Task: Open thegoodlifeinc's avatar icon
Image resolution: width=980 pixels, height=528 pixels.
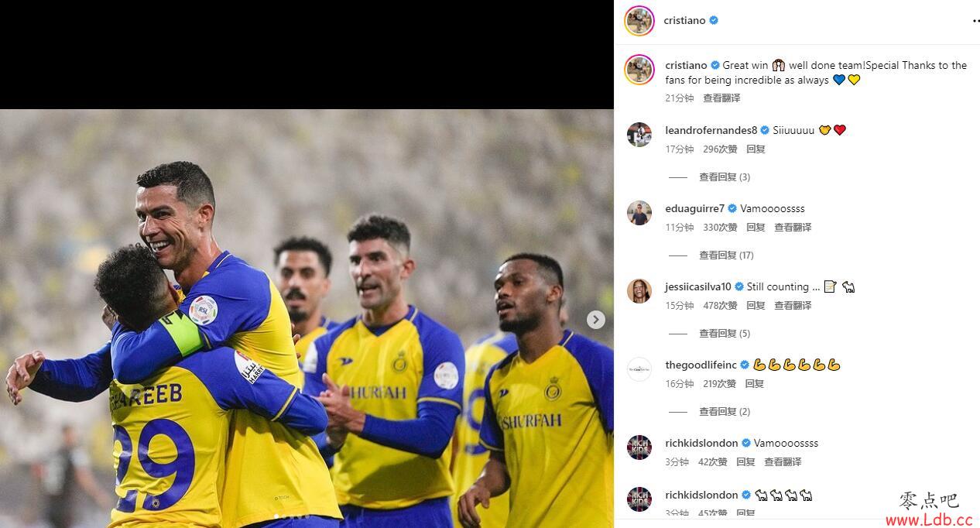Action: [639, 369]
